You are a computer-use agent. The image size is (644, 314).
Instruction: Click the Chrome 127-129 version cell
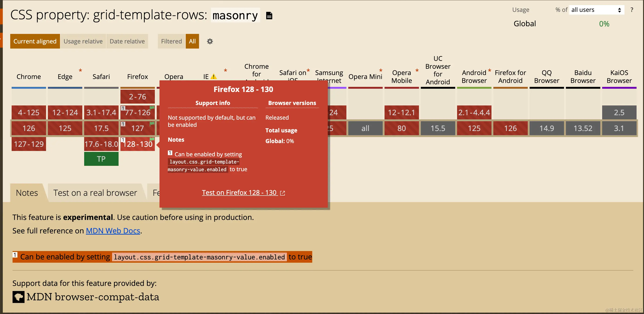[29, 144]
